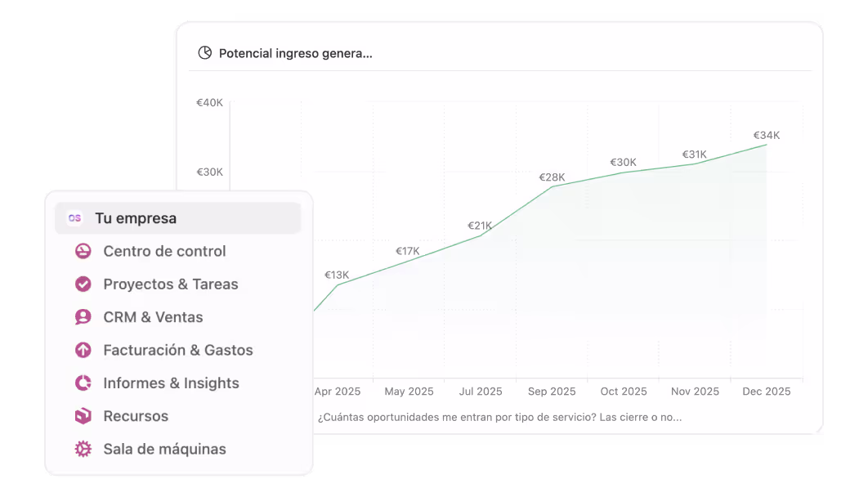868x497 pixels.
Task: Select the €28K data point on chart
Action: [552, 177]
